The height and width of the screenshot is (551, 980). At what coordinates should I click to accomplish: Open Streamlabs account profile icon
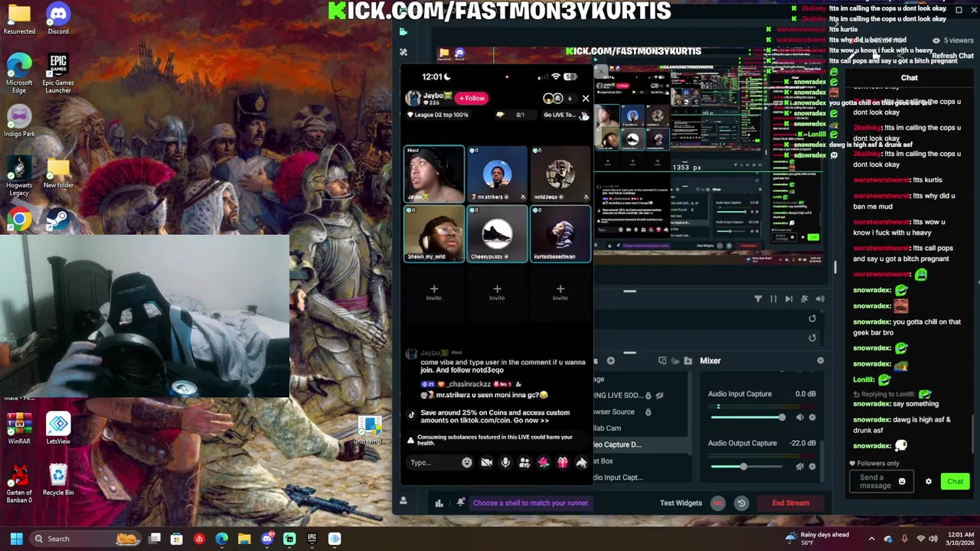coord(403,500)
